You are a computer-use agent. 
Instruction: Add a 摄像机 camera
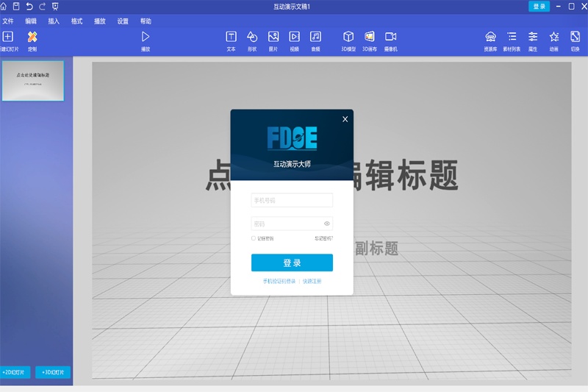coord(391,41)
